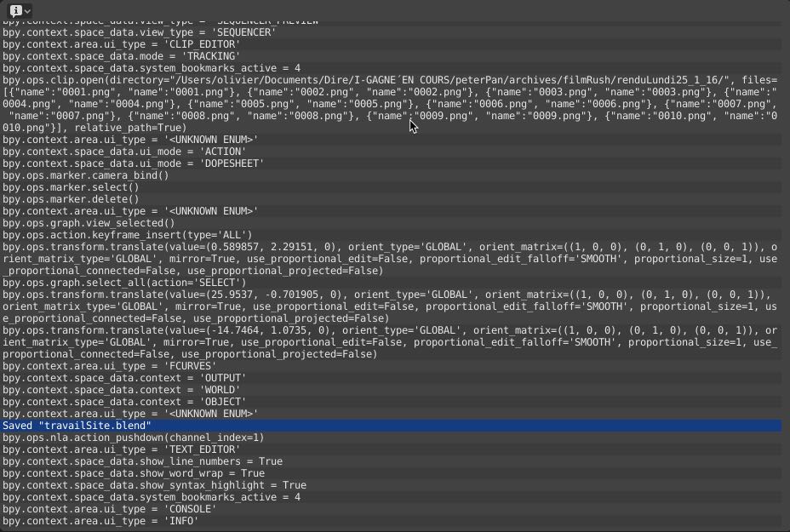Image resolution: width=790 pixels, height=532 pixels.
Task: Select the view_type = 'SEQUENCER' log line
Action: 139,32
